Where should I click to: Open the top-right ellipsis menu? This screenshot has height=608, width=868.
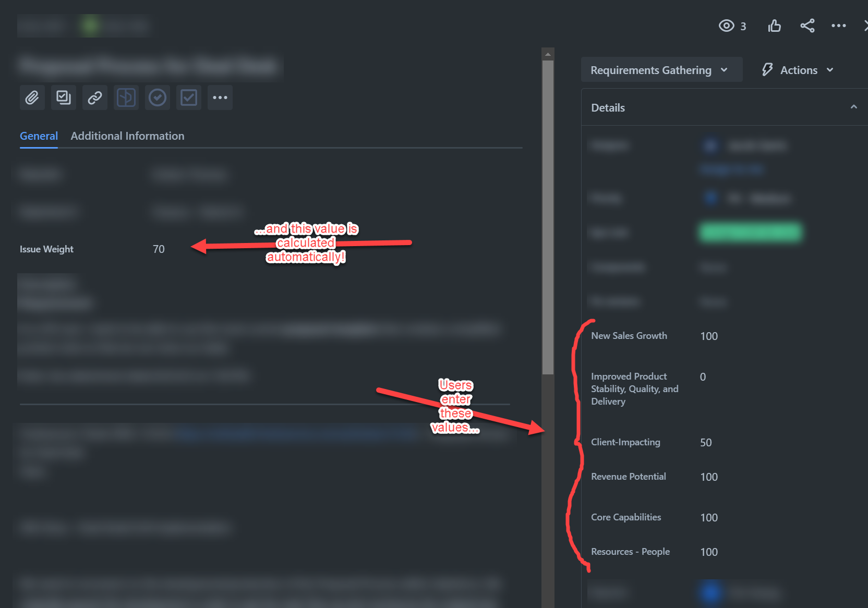838,26
